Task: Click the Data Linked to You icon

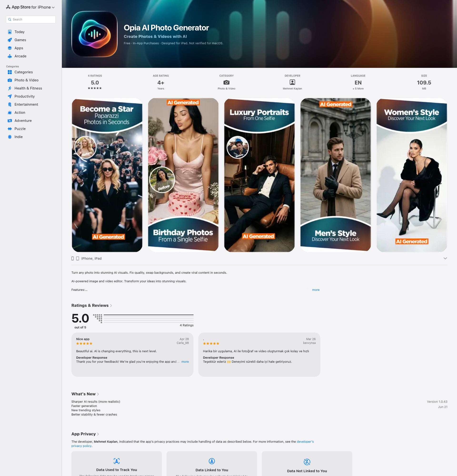Action: pos(212,461)
